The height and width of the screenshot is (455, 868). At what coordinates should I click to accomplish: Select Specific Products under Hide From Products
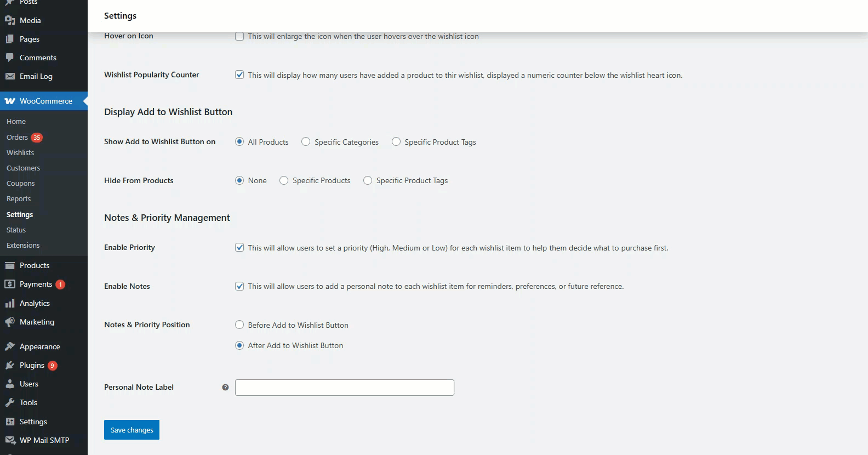click(284, 180)
